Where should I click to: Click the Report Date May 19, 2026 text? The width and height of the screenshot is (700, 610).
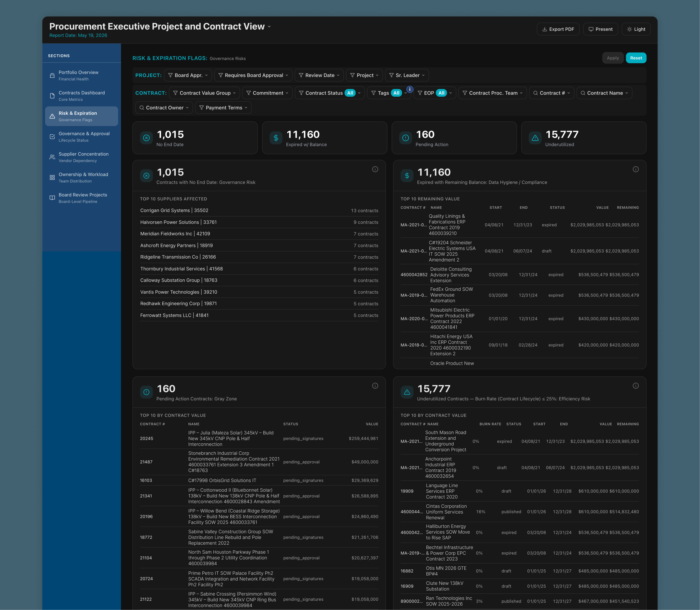coord(78,35)
